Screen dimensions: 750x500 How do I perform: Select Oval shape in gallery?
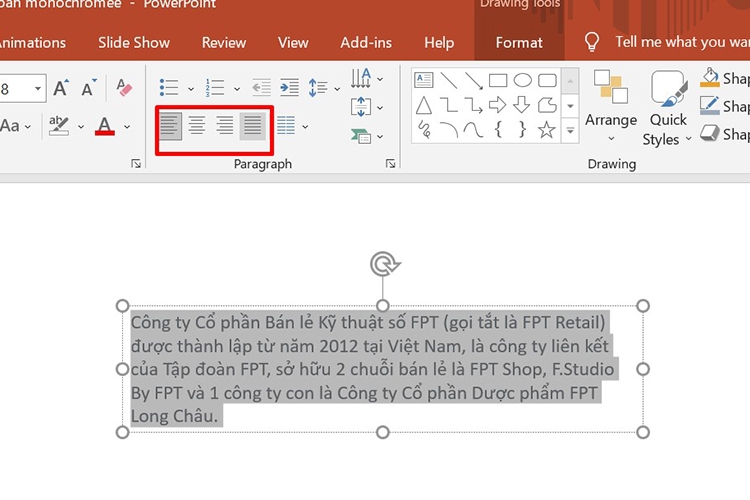(522, 80)
